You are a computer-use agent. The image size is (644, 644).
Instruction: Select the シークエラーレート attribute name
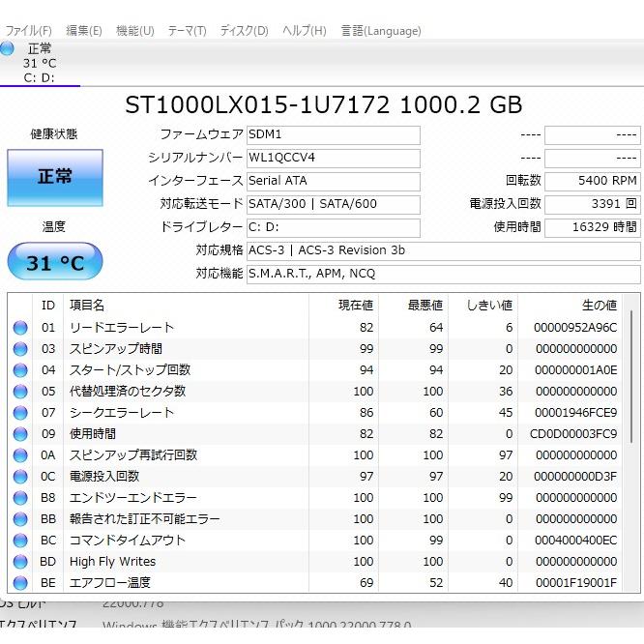[x=122, y=412]
